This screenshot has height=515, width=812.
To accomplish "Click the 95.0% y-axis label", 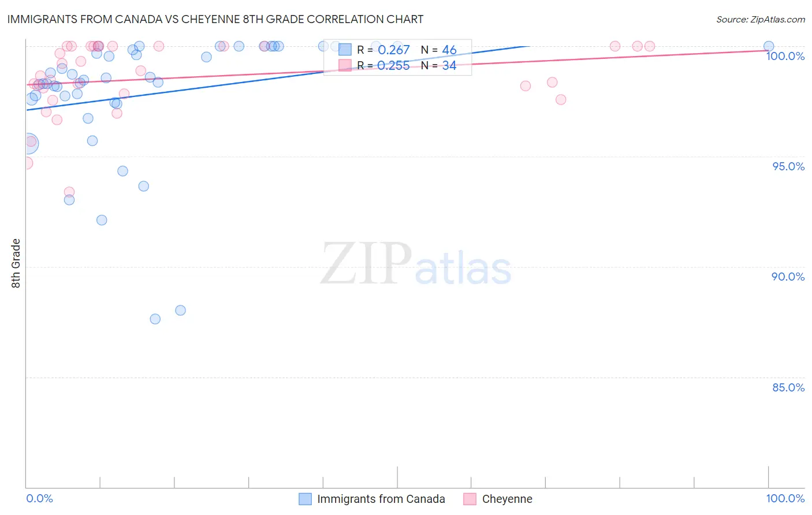I will (x=788, y=166).
